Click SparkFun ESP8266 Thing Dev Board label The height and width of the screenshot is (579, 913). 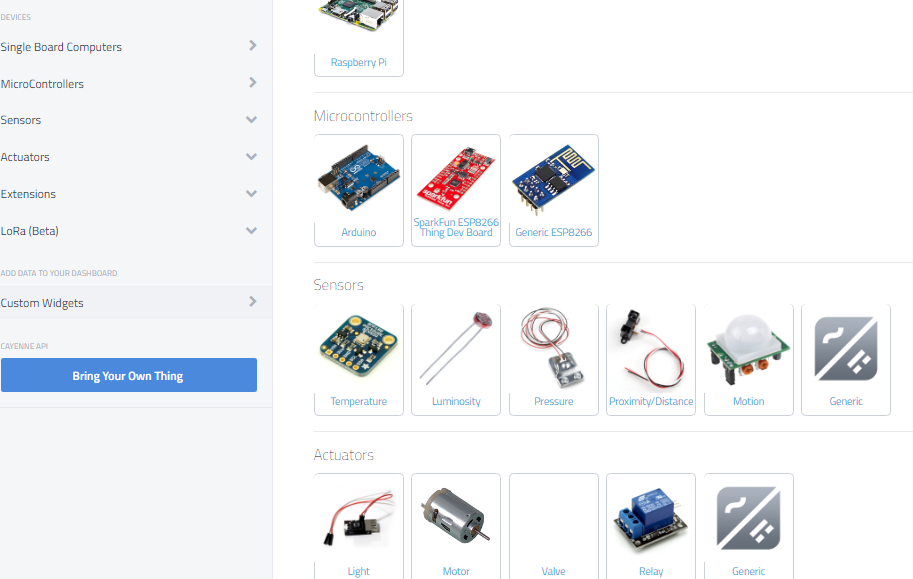pos(456,227)
